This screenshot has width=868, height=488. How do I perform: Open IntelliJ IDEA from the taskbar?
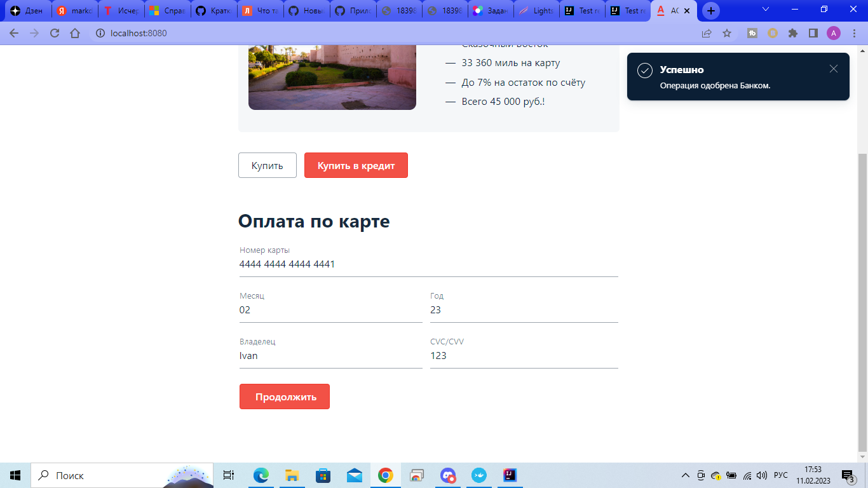pos(510,475)
